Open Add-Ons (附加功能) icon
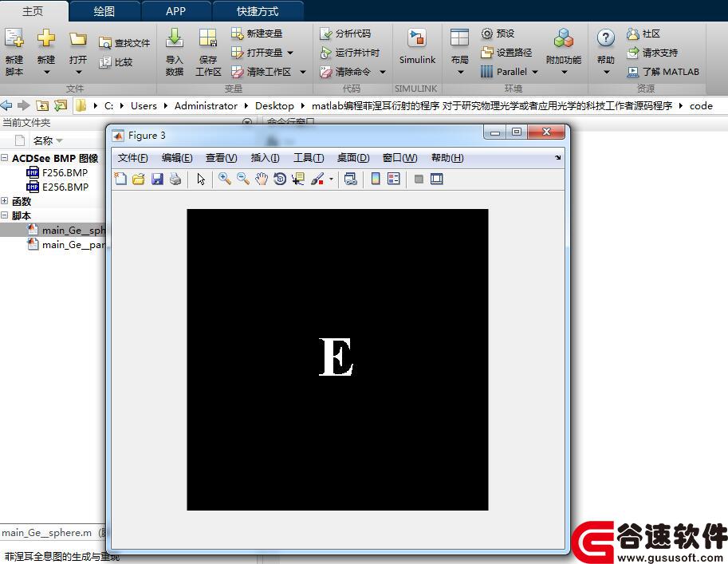 564,38
